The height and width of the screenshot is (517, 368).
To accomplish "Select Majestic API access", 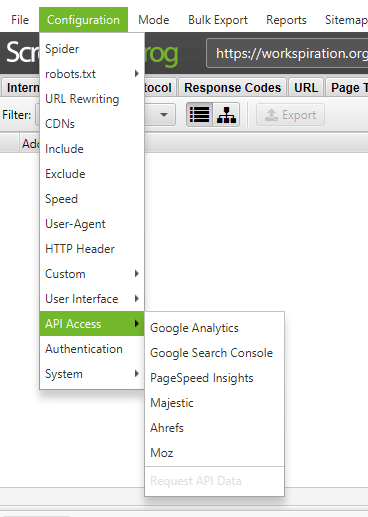I will [x=214, y=403].
